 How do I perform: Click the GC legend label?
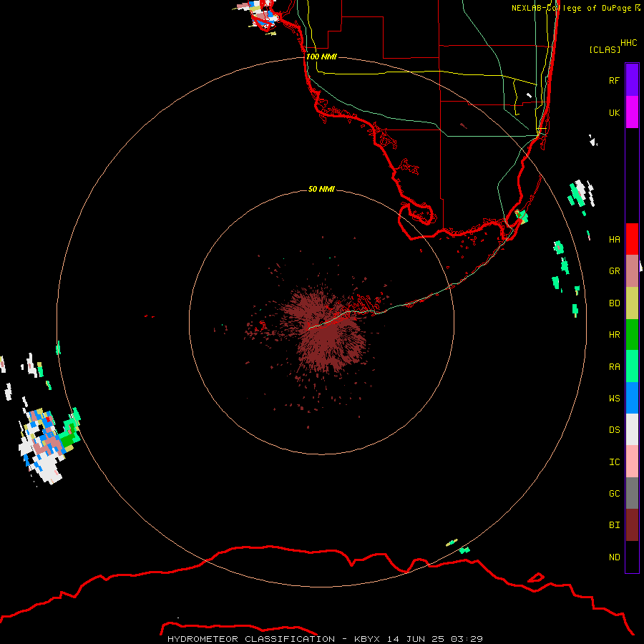[x=614, y=494]
